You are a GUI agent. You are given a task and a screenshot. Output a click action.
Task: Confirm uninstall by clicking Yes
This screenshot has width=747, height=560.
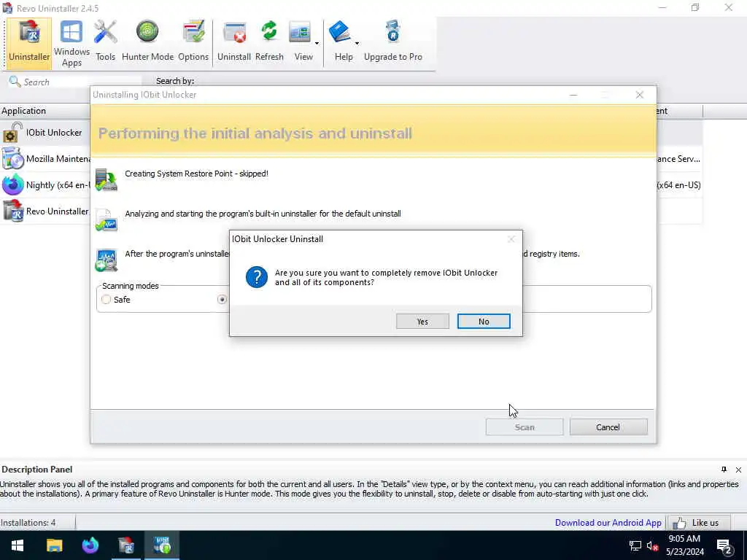pyautogui.click(x=422, y=322)
